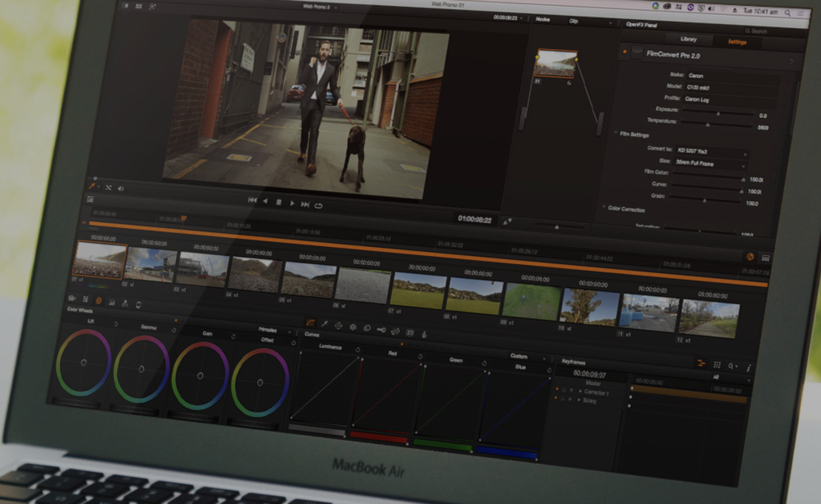Click the Exposure slider handle
This screenshot has height=504, width=821.
(x=718, y=114)
